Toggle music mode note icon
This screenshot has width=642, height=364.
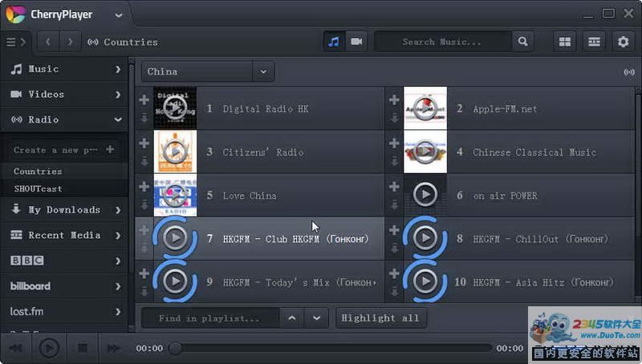point(334,42)
